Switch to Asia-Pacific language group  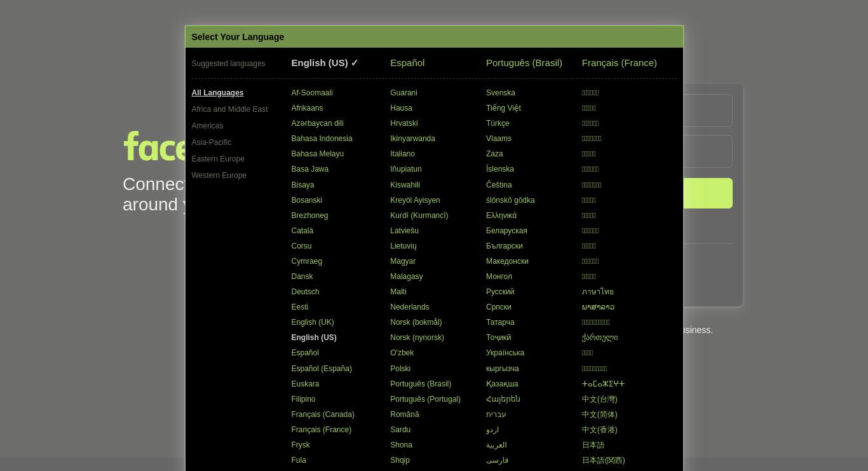tap(211, 142)
